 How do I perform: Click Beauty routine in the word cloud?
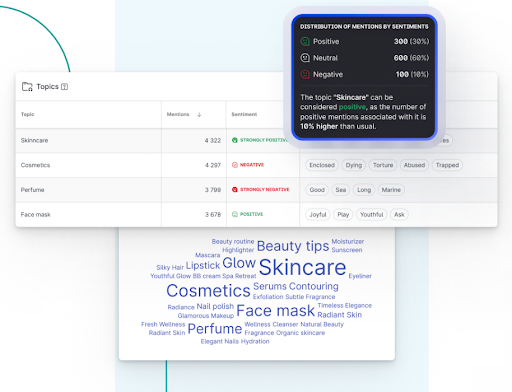[233, 241]
